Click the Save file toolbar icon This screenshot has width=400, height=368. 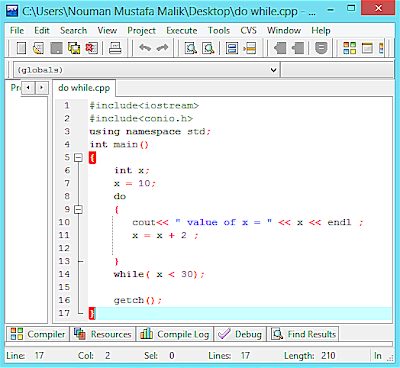(56, 48)
